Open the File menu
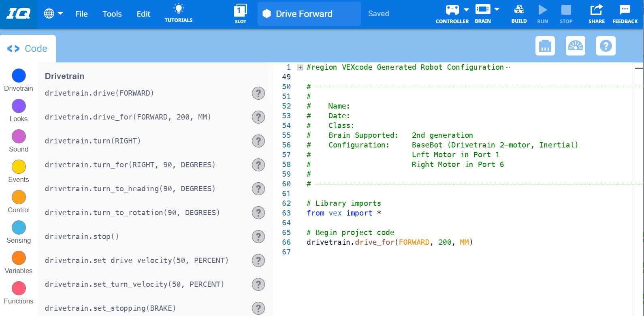This screenshot has height=316, width=644. 81,14
